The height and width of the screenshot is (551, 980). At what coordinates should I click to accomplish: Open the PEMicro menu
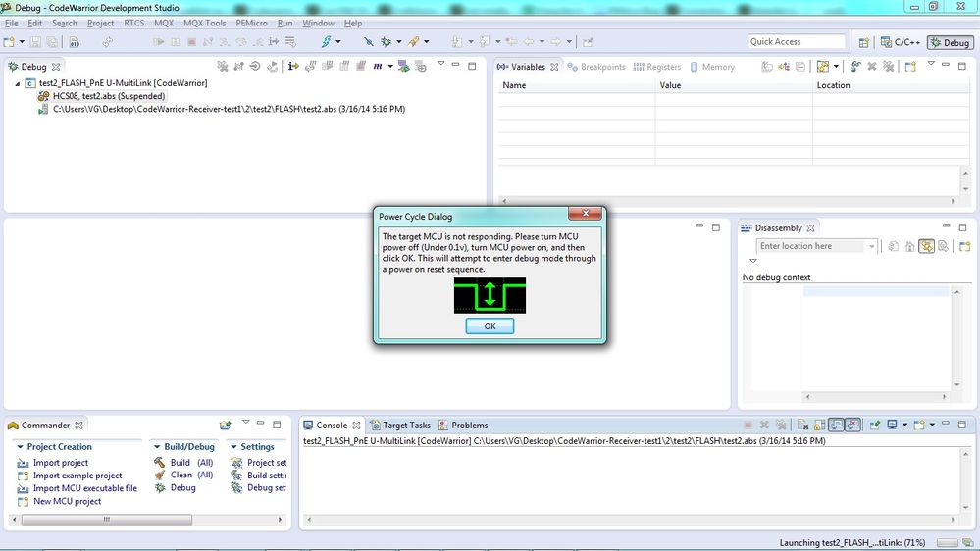(251, 23)
